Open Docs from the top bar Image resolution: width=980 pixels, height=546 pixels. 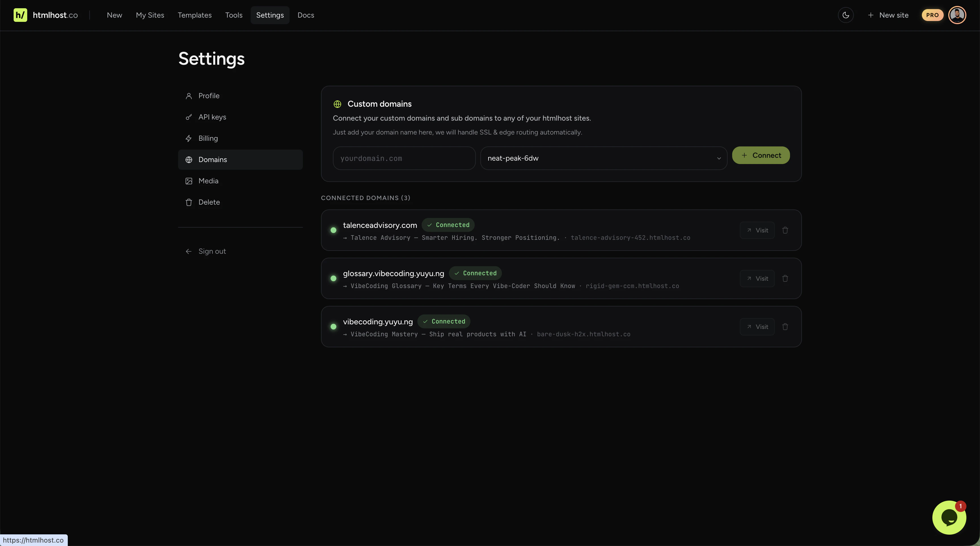pos(306,15)
